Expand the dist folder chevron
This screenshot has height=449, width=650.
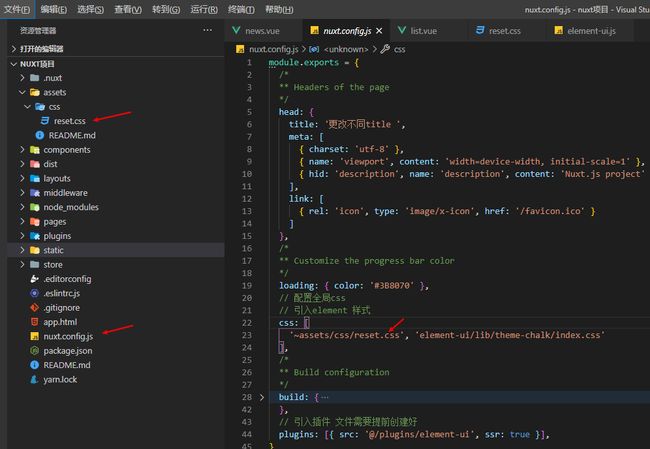coord(22,164)
